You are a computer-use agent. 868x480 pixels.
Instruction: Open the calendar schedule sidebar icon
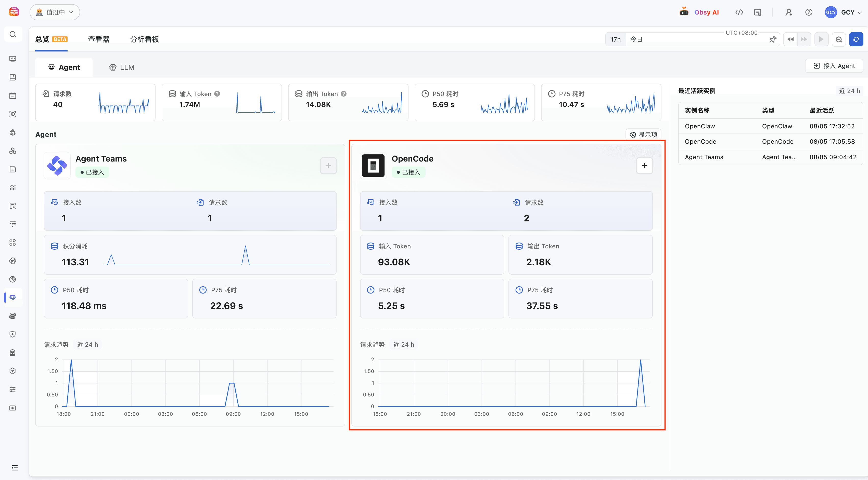[13, 96]
